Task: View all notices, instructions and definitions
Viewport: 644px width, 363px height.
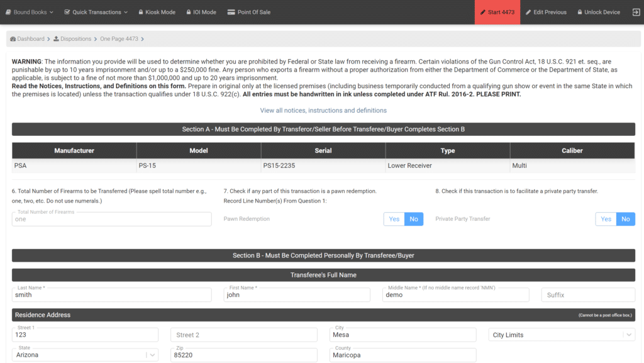Action: [x=322, y=109]
